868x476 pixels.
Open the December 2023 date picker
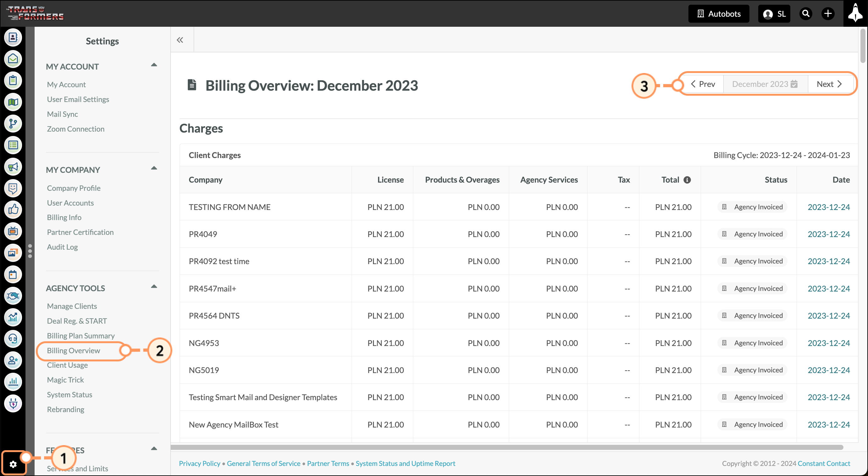pos(765,84)
